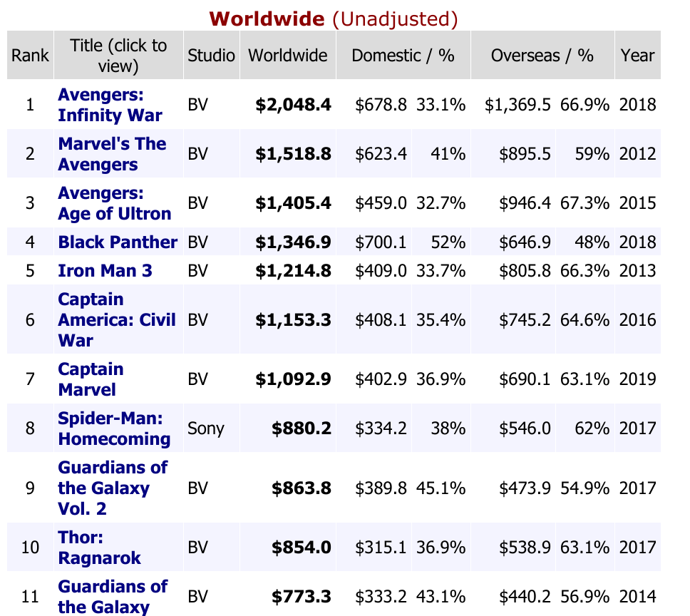The image size is (690, 616).
Task: Select the Thor: Ragnarok link
Action: pos(99,547)
